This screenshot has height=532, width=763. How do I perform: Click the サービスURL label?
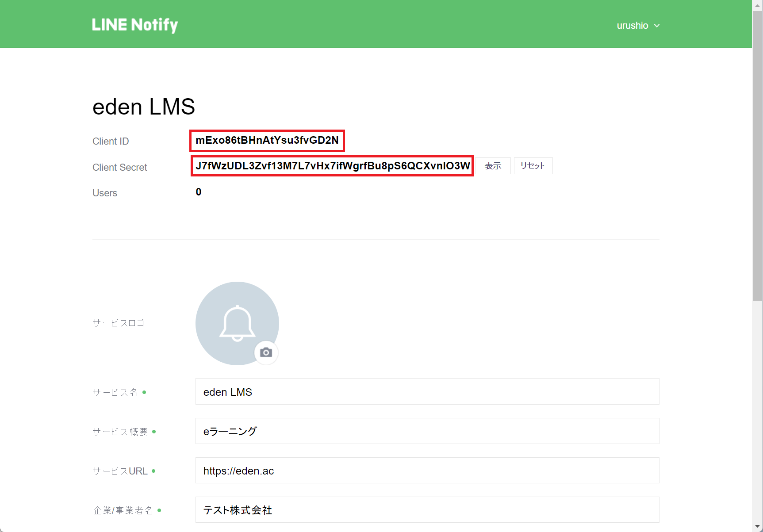pyautogui.click(x=120, y=471)
